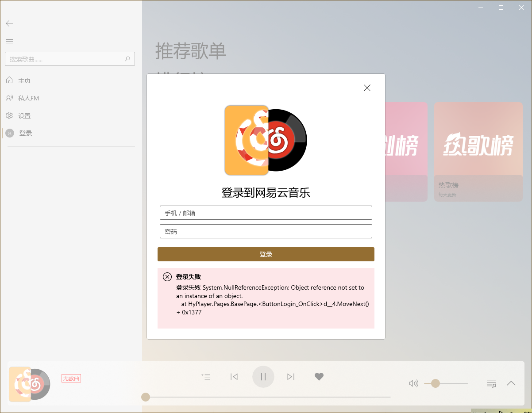Expand the now playing view with up chevron

pyautogui.click(x=511, y=383)
